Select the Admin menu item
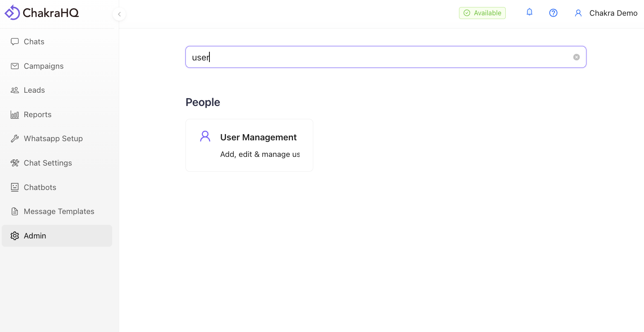Screen dimensions: 644x332 57,236
